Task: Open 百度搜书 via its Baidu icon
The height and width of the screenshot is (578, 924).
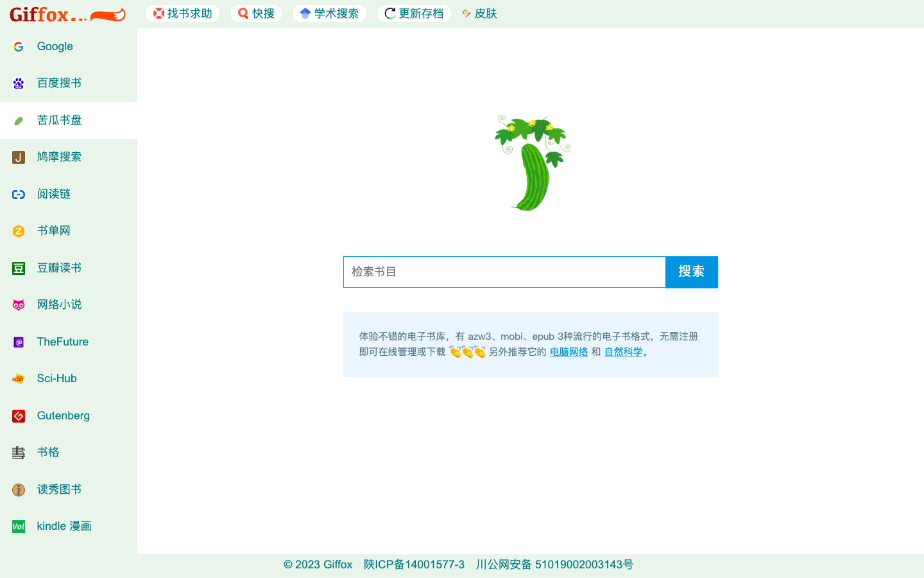Action: pos(18,83)
